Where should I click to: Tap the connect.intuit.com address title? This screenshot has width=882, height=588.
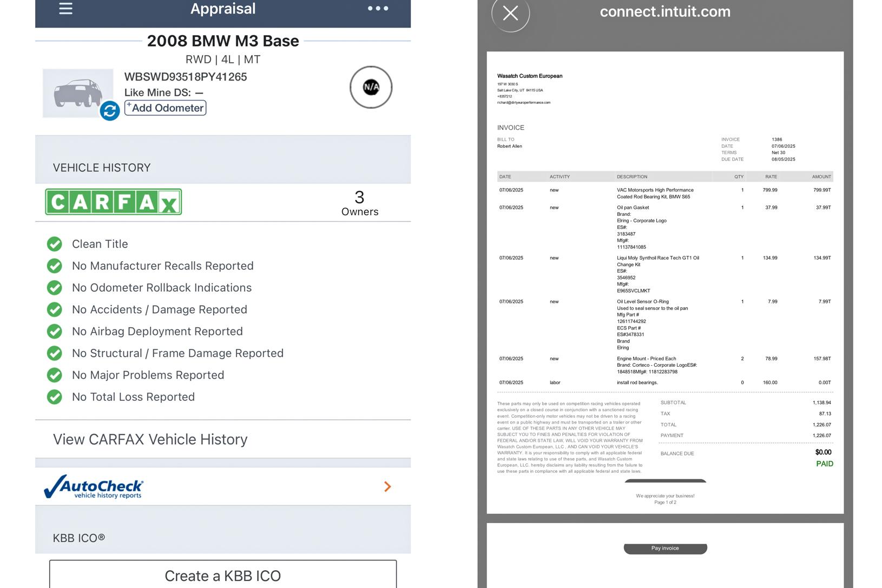(x=665, y=11)
